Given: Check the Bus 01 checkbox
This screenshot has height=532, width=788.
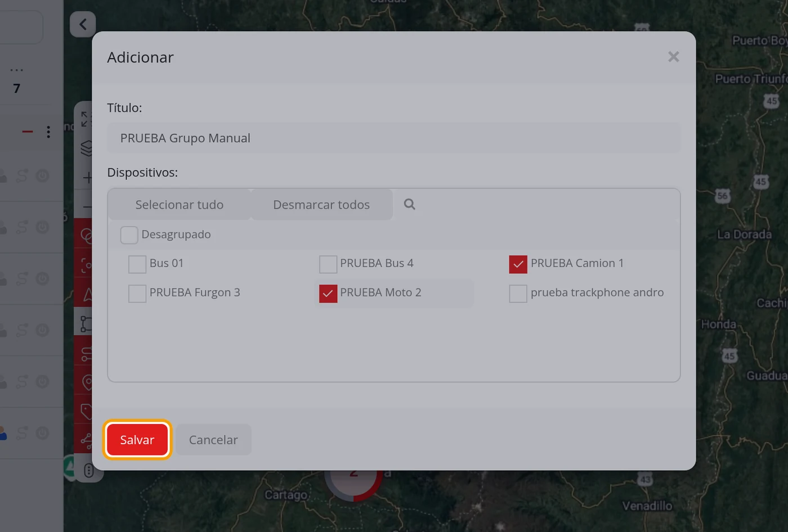Looking at the screenshot, I should tap(137, 264).
